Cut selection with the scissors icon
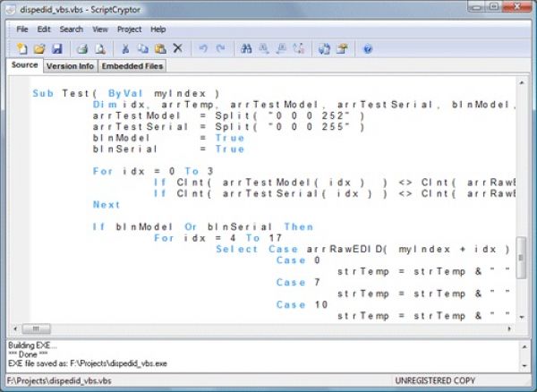 click(125, 49)
